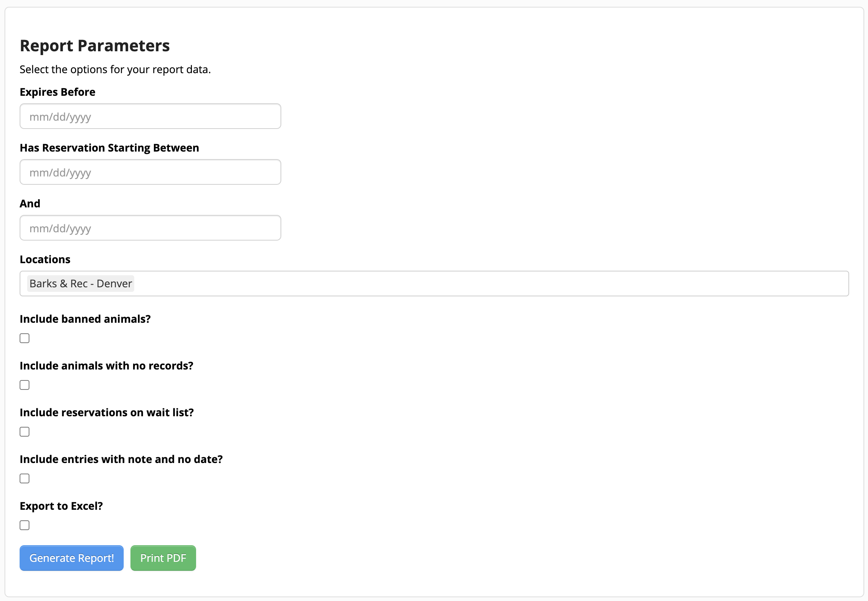Open the Locations multi-select box
The width and height of the screenshot is (868, 601).
click(x=434, y=284)
